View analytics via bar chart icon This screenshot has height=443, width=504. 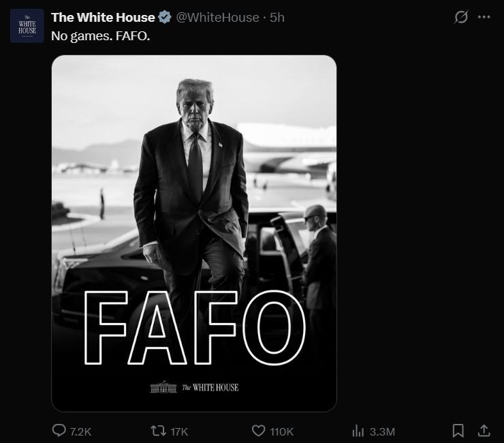click(358, 431)
